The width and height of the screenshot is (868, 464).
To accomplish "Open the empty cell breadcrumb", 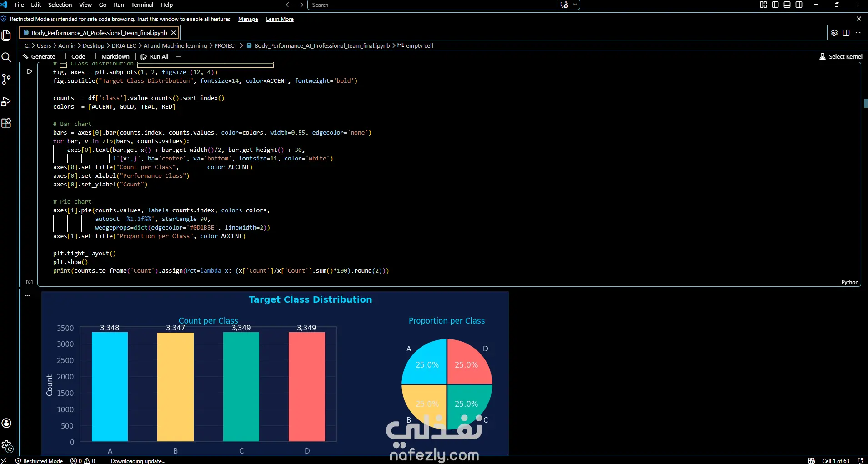I will pos(415,45).
